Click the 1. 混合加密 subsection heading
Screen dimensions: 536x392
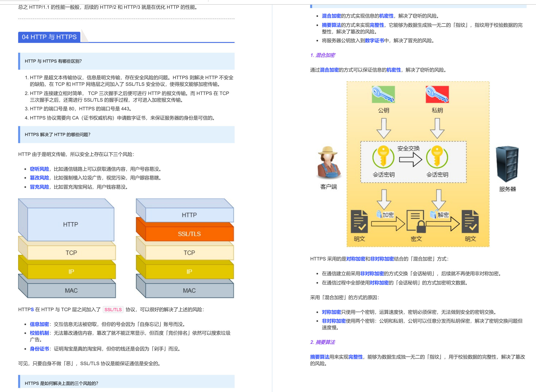click(323, 55)
